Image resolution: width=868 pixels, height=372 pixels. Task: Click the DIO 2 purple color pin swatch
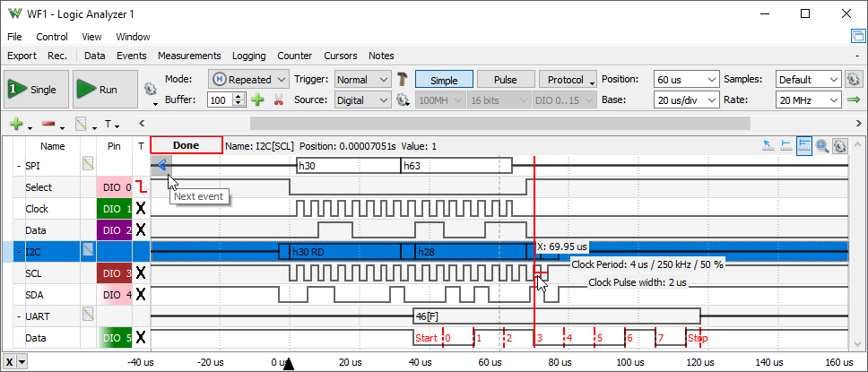114,229
